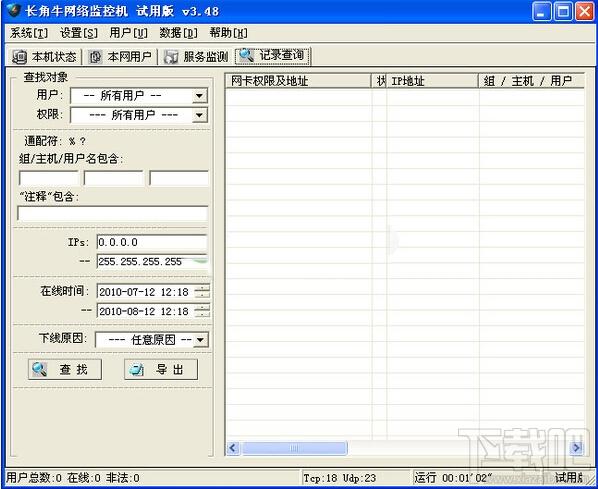Select the 记录查询 magnifier icon tab

point(246,56)
